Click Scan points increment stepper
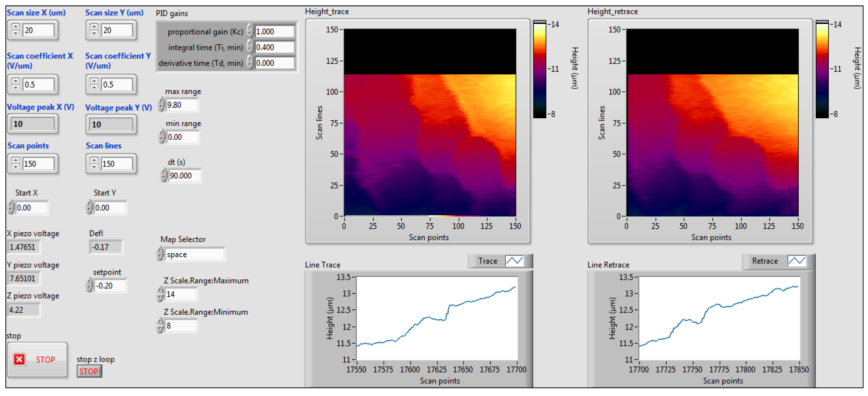 click(16, 161)
